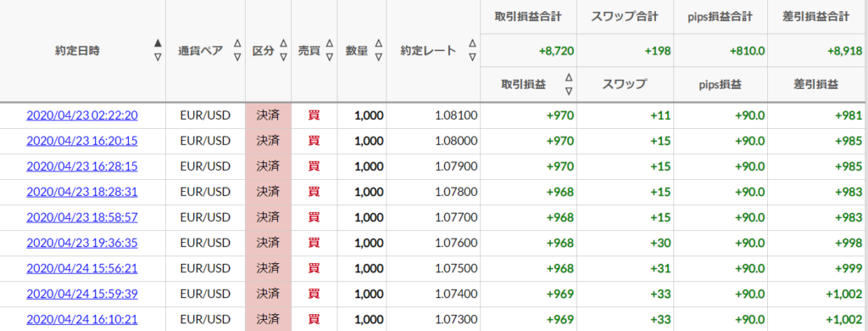The width and height of the screenshot is (868, 331).
Task: Click the スワップ合計 header label
Action: tap(624, 17)
